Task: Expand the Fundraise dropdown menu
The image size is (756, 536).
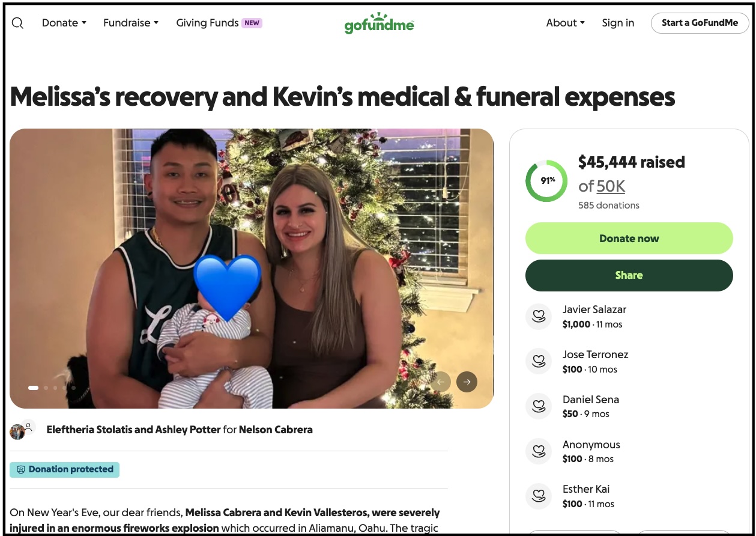Action: coord(131,23)
